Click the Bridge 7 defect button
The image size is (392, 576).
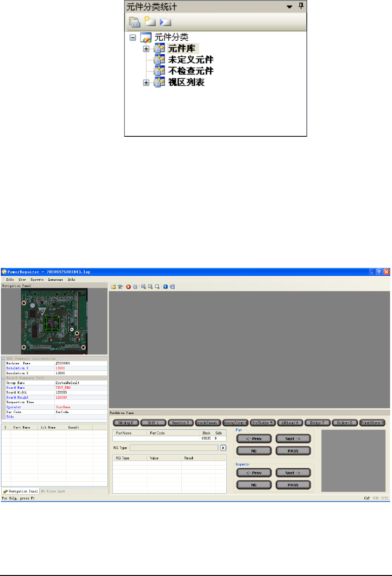(x=318, y=422)
